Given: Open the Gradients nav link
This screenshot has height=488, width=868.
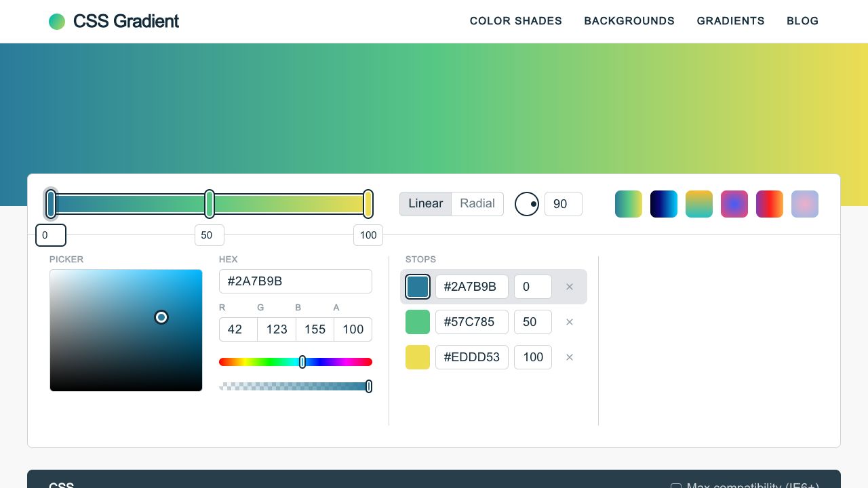Looking at the screenshot, I should point(730,21).
